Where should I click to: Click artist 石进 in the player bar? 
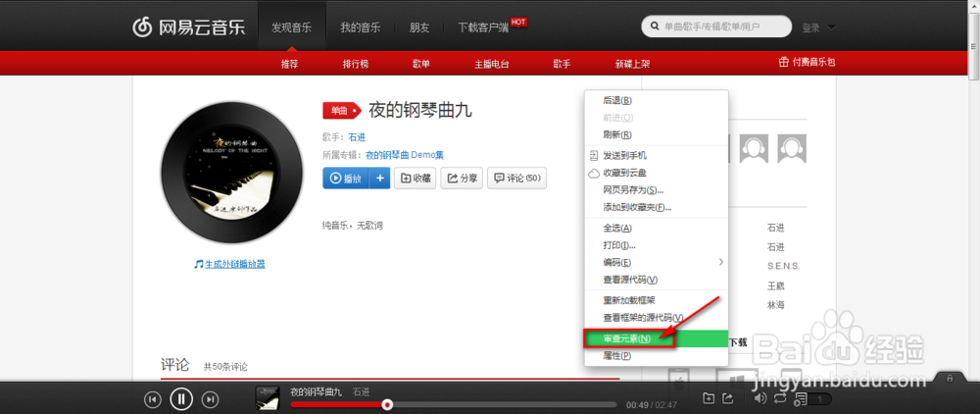tap(361, 392)
